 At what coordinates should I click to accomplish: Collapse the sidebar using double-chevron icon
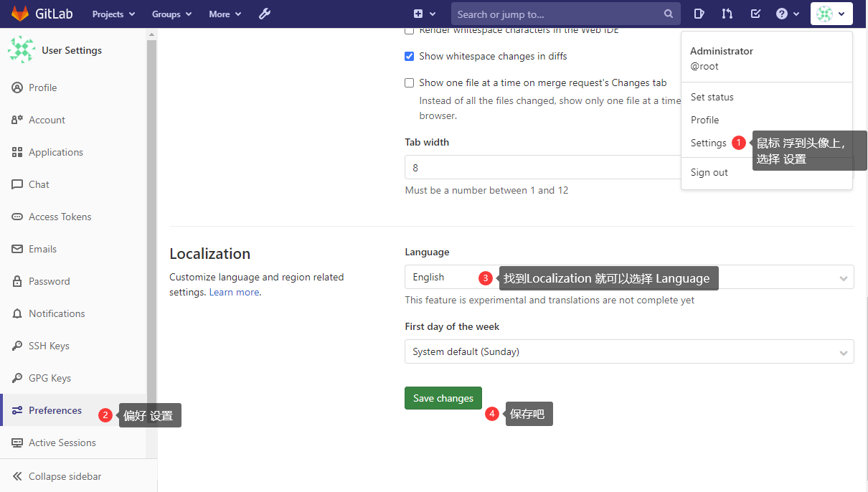[x=17, y=476]
